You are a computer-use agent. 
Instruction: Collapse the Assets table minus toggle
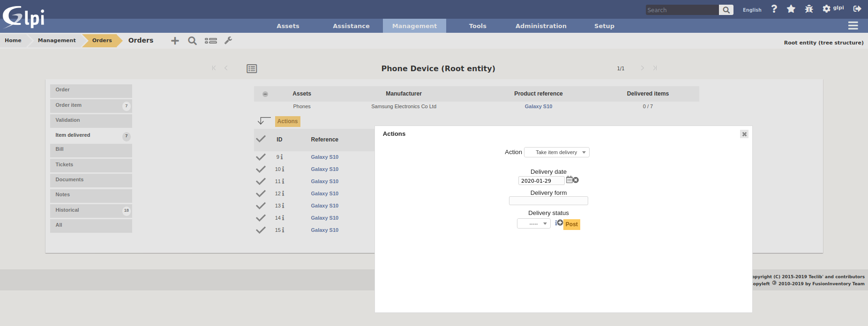click(265, 94)
